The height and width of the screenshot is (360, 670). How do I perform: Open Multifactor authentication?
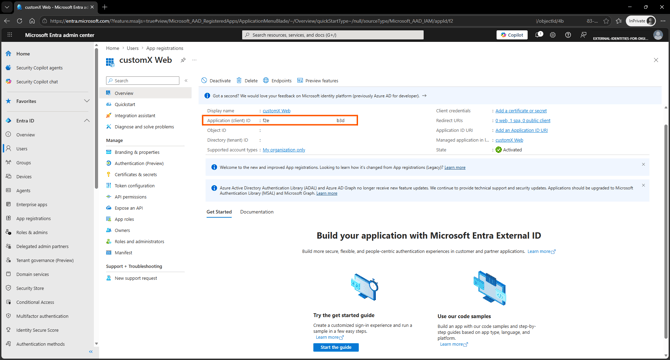(42, 316)
